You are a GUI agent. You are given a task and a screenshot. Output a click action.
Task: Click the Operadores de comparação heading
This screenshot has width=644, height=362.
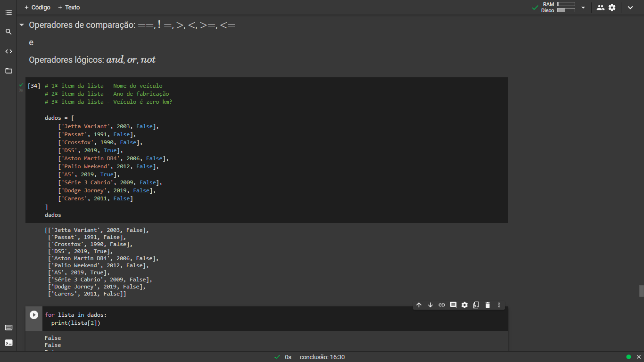[x=132, y=25]
